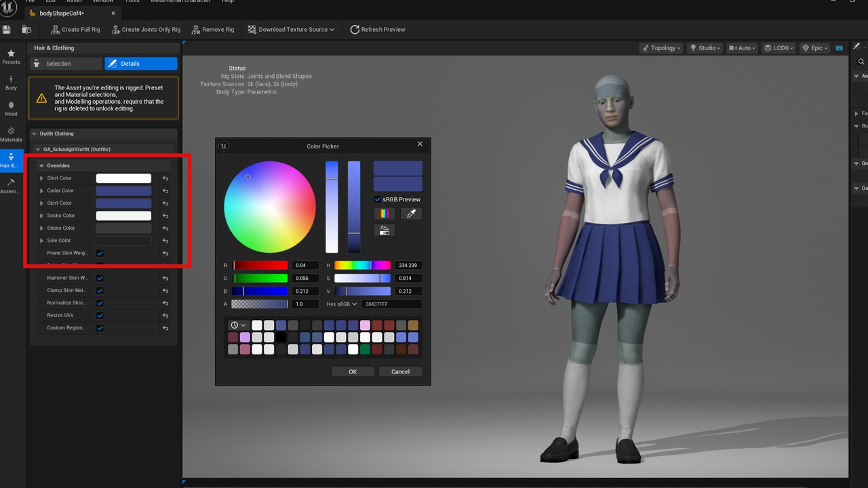This screenshot has height=488, width=868.
Task: Disable the Prune Skin Weights checkbox
Action: click(98, 253)
